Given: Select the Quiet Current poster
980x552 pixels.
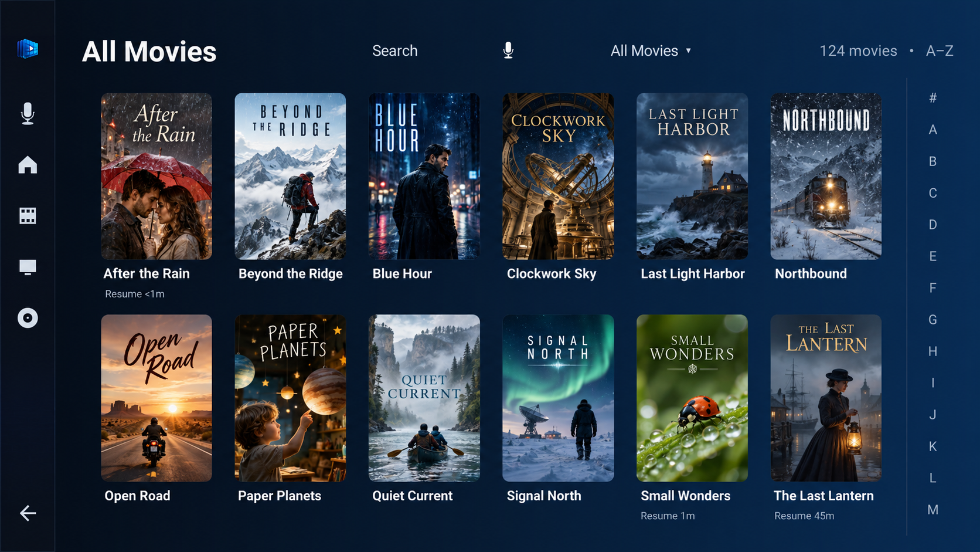Looking at the screenshot, I should pos(424,398).
